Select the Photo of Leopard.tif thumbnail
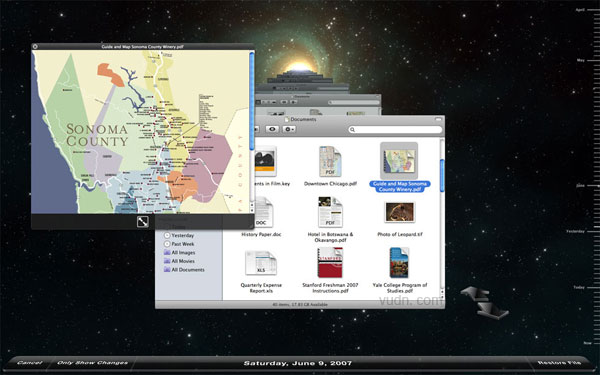600x375 pixels. click(399, 212)
